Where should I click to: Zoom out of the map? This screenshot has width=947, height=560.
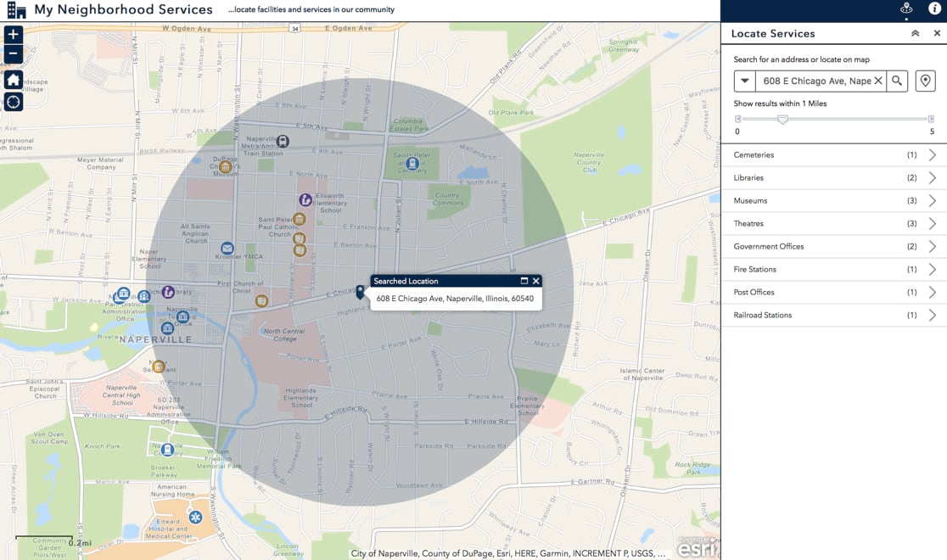[x=14, y=54]
